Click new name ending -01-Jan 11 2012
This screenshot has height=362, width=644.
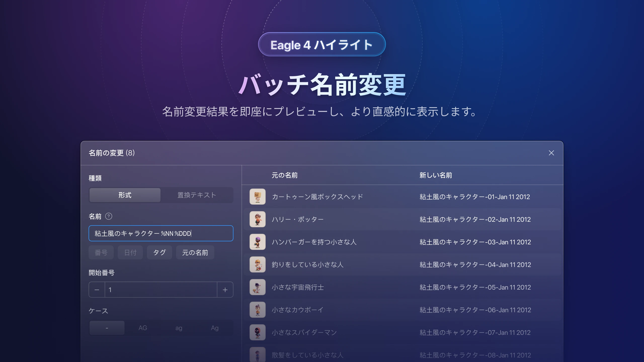(x=475, y=197)
